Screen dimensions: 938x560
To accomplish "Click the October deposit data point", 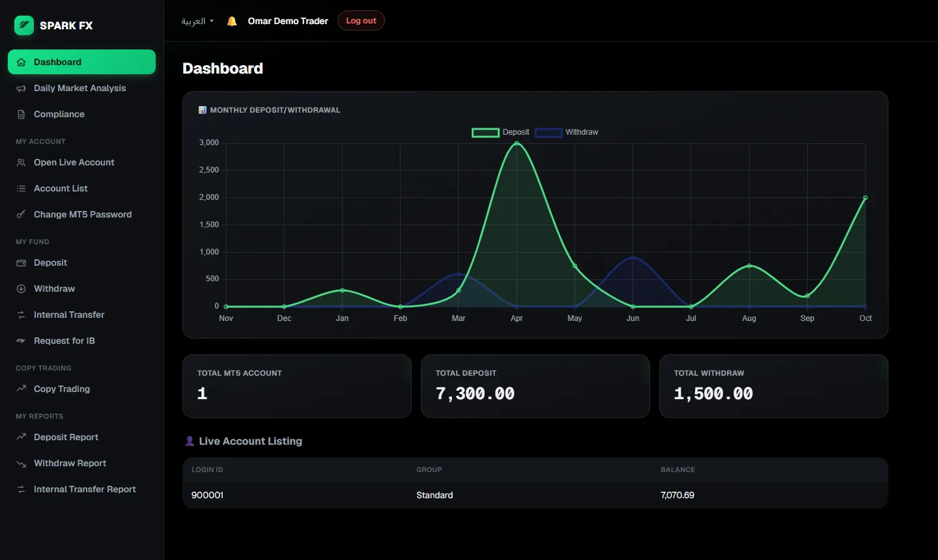I will [865, 198].
